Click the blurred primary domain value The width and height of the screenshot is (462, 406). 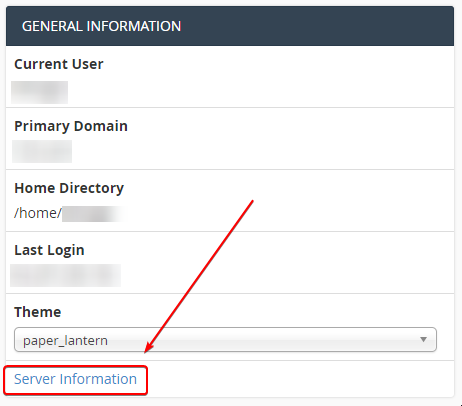42,151
